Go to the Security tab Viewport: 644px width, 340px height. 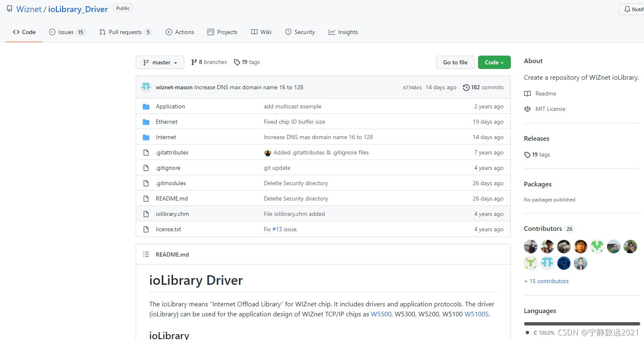300,32
